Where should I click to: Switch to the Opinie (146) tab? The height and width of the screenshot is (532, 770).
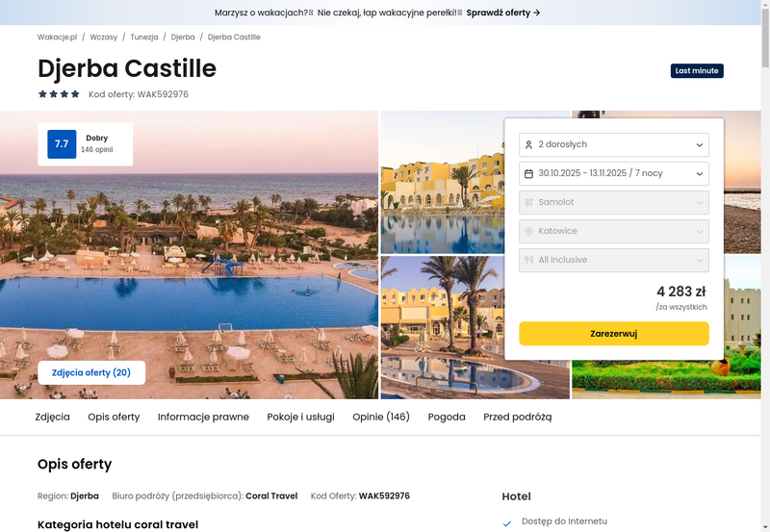381,417
